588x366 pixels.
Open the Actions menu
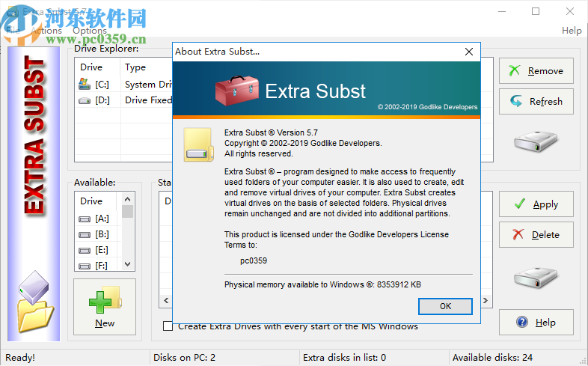(x=46, y=31)
